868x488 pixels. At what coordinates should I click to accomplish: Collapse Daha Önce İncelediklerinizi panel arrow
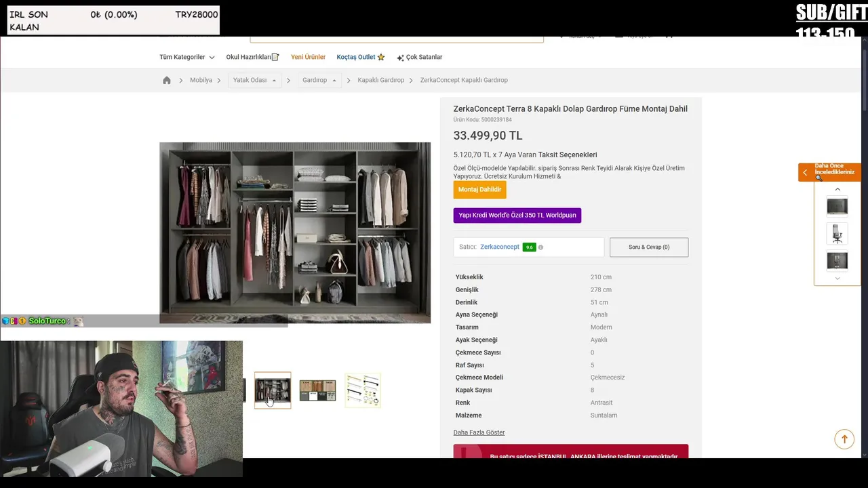pos(805,172)
